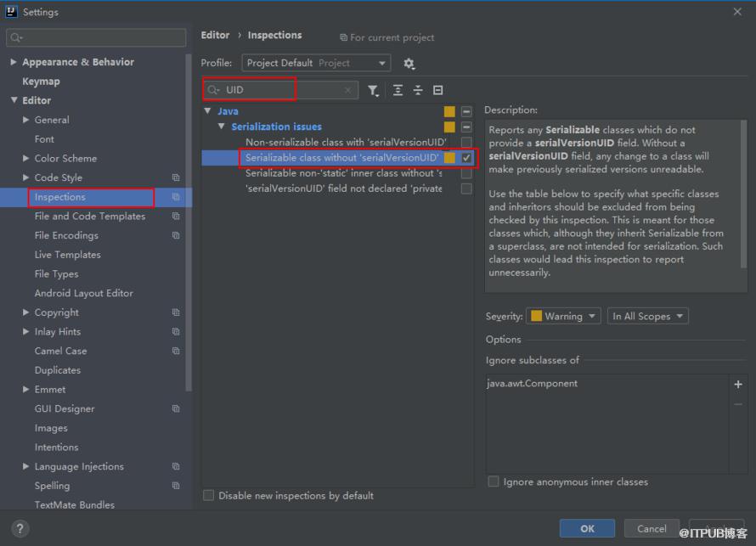756x546 pixels.
Task: Open the help question mark button
Action: (x=20, y=529)
